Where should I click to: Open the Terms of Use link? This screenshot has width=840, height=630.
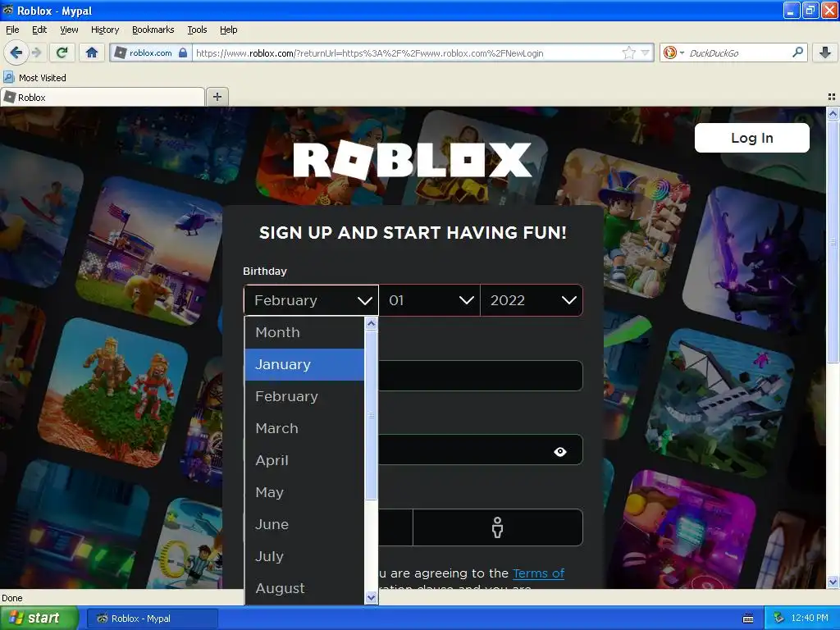[x=538, y=573]
